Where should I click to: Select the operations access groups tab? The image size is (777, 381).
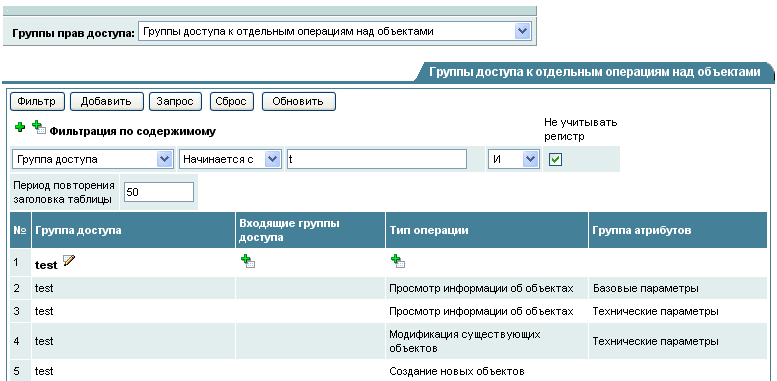(594, 72)
